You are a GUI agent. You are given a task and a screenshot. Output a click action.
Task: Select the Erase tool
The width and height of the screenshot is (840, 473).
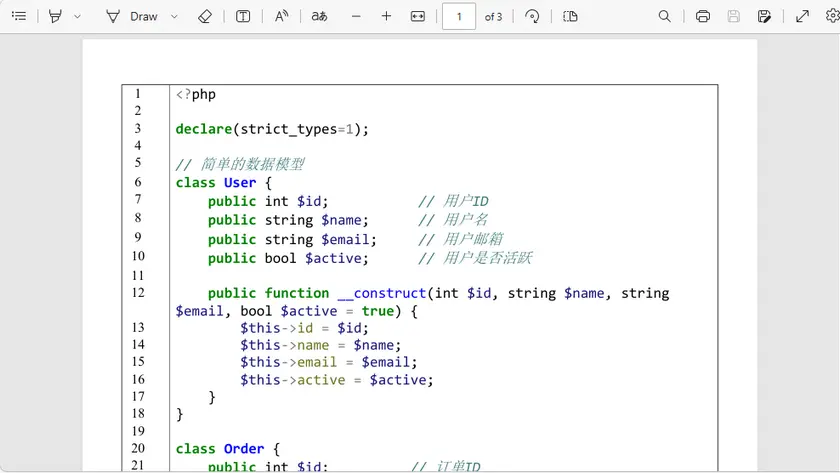(x=205, y=16)
